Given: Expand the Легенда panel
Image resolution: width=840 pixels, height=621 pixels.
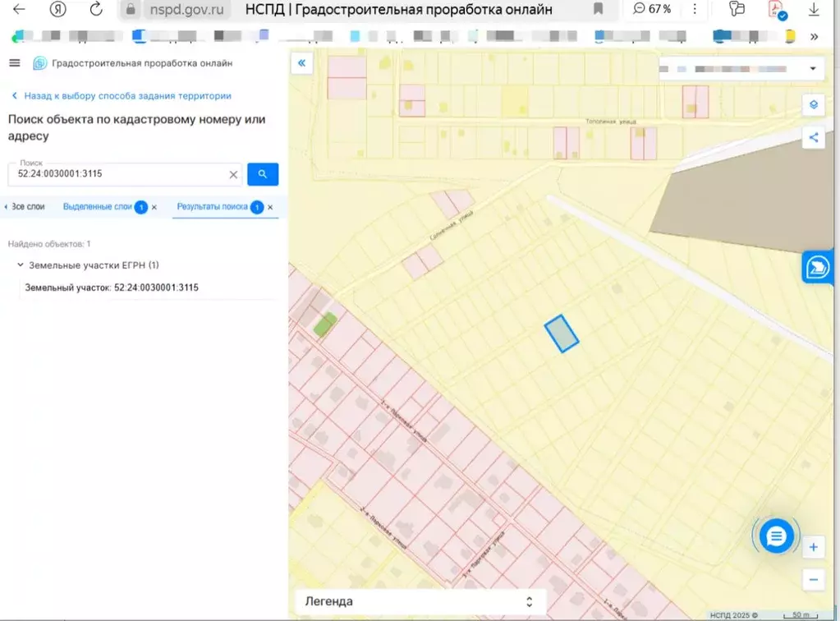Looking at the screenshot, I should click(530, 601).
